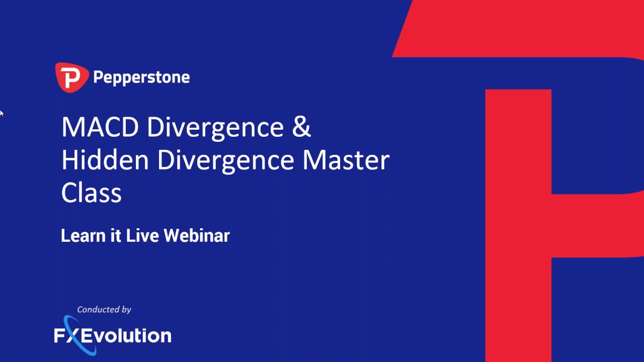
Task: Click the "Conducted by" caption
Action: click(104, 309)
